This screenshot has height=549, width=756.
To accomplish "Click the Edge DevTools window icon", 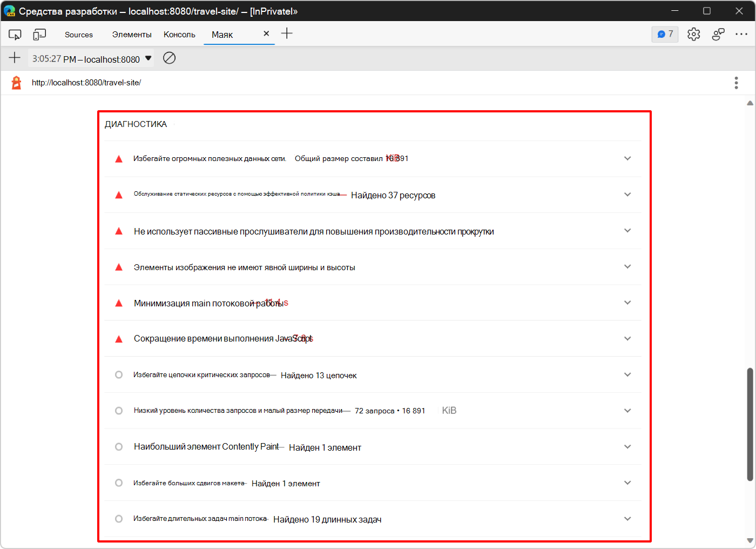I will point(10,11).
